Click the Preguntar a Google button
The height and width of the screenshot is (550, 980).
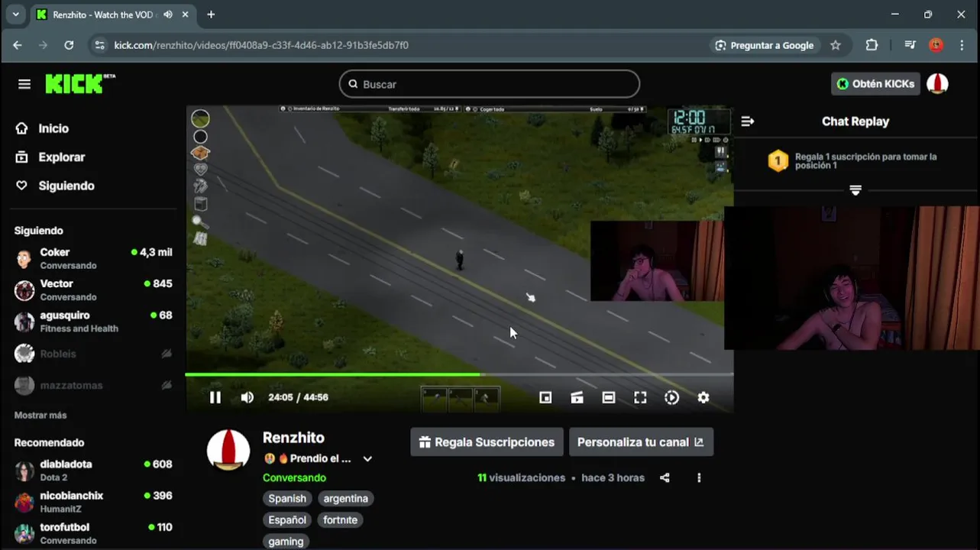tap(764, 45)
